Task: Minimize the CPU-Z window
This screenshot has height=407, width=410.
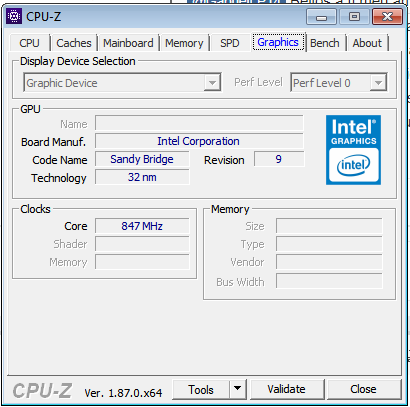Action: (x=321, y=17)
